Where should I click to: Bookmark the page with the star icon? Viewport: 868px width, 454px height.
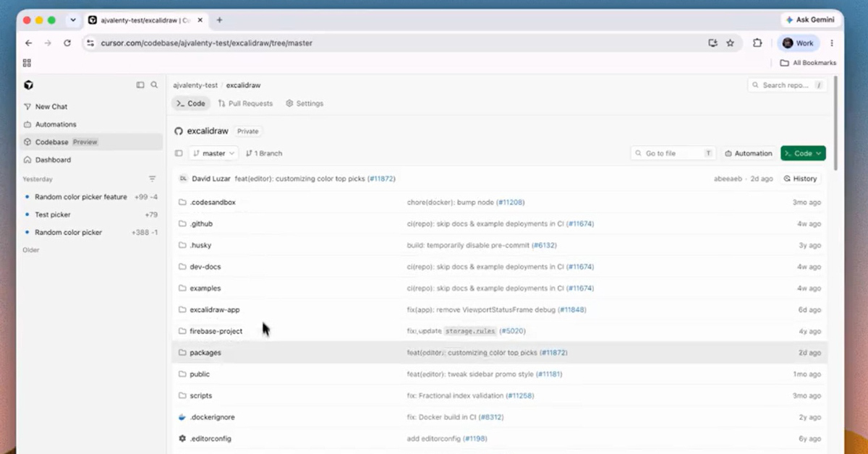731,43
